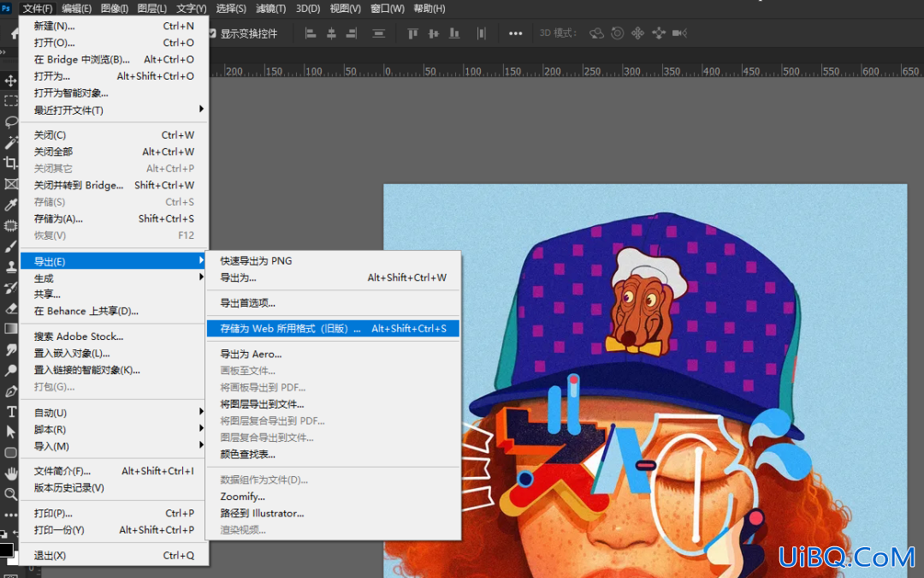Click the align top edges icon
The width and height of the screenshot is (924, 578).
412,33
